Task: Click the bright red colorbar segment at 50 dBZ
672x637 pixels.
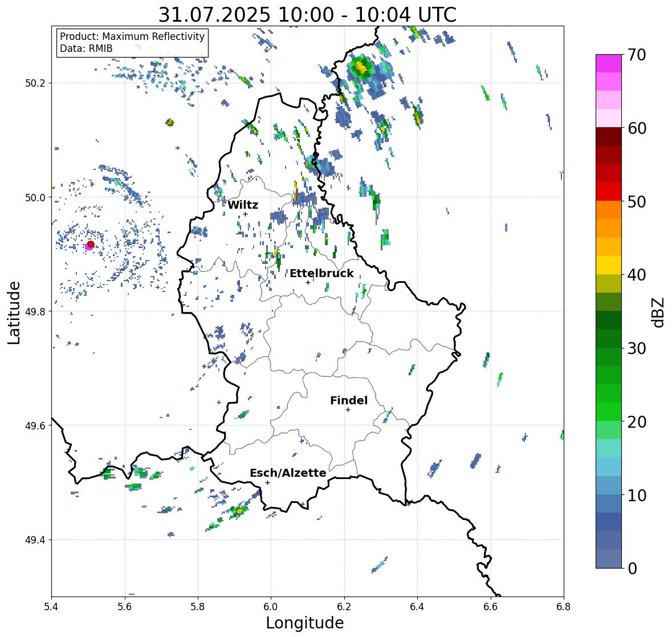Action: tap(609, 192)
